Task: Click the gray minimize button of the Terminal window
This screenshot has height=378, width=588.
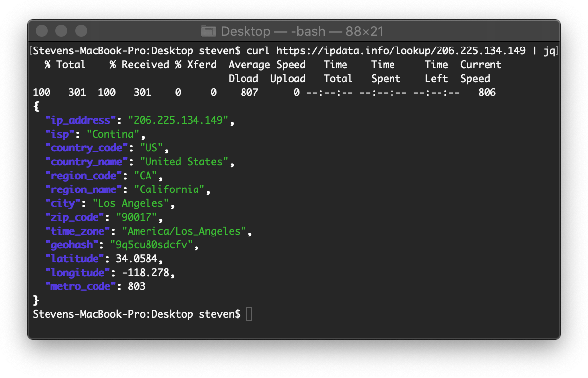Action: 61,31
